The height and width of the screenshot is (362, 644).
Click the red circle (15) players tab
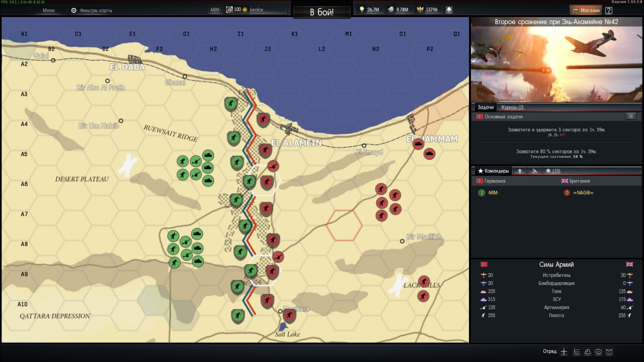552,170
